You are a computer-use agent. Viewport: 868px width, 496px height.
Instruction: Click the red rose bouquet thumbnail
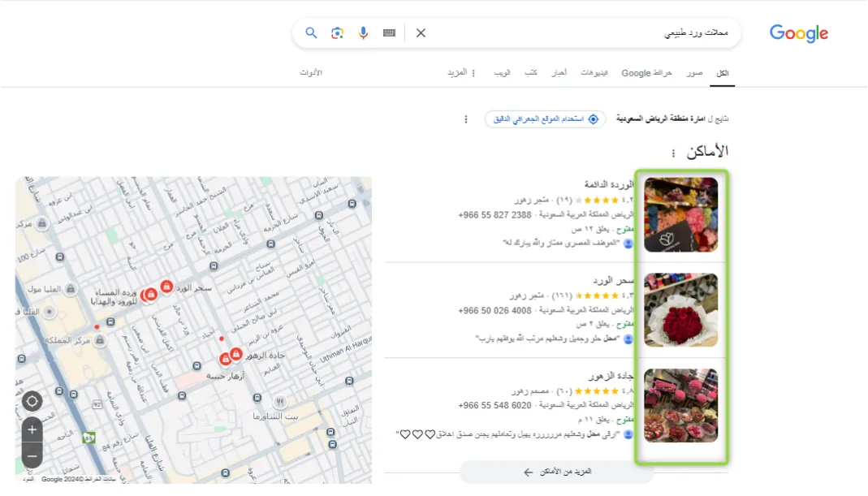coord(681,310)
